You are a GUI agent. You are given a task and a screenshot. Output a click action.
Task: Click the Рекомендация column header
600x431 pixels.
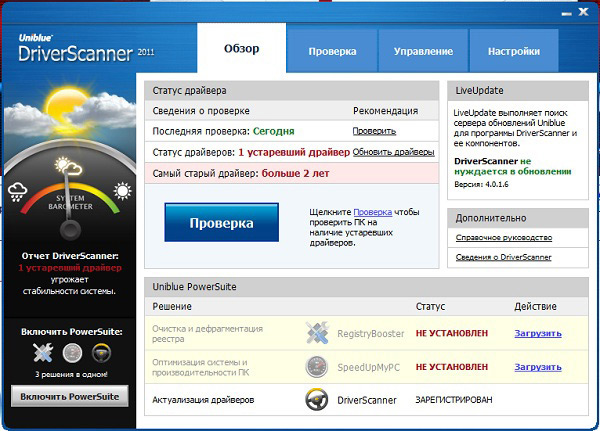[x=385, y=111]
